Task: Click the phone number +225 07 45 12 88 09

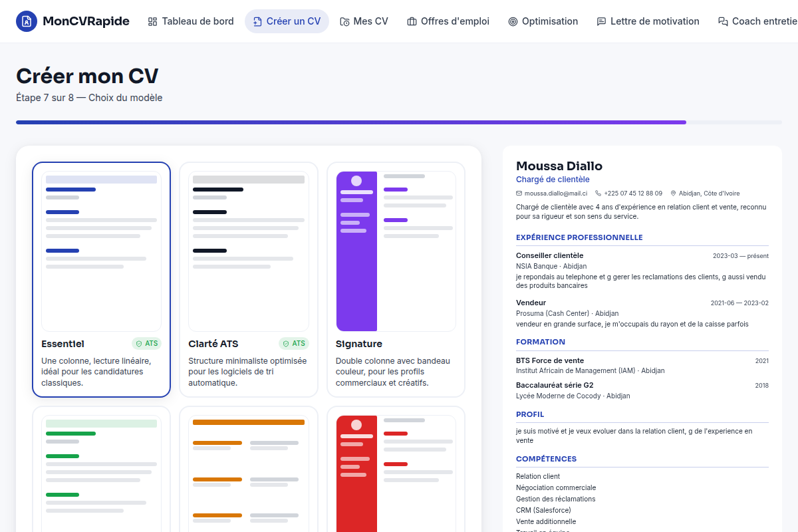Action: tap(633, 194)
